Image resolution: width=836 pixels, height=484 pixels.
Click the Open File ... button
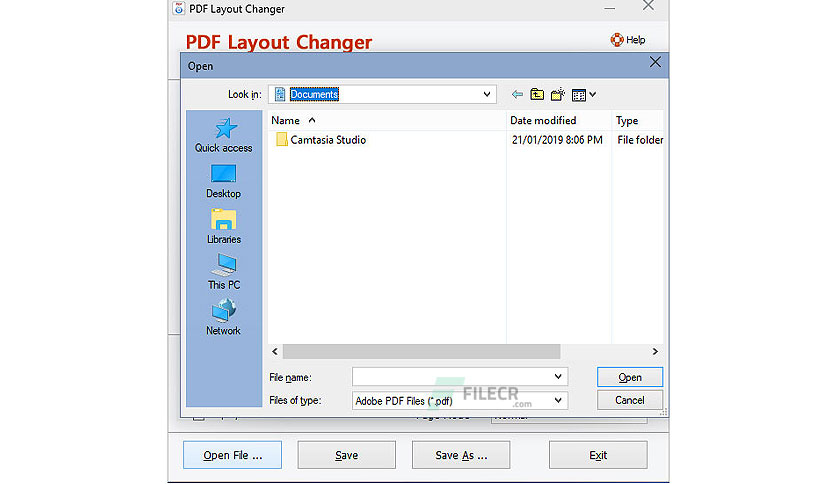[x=232, y=455]
